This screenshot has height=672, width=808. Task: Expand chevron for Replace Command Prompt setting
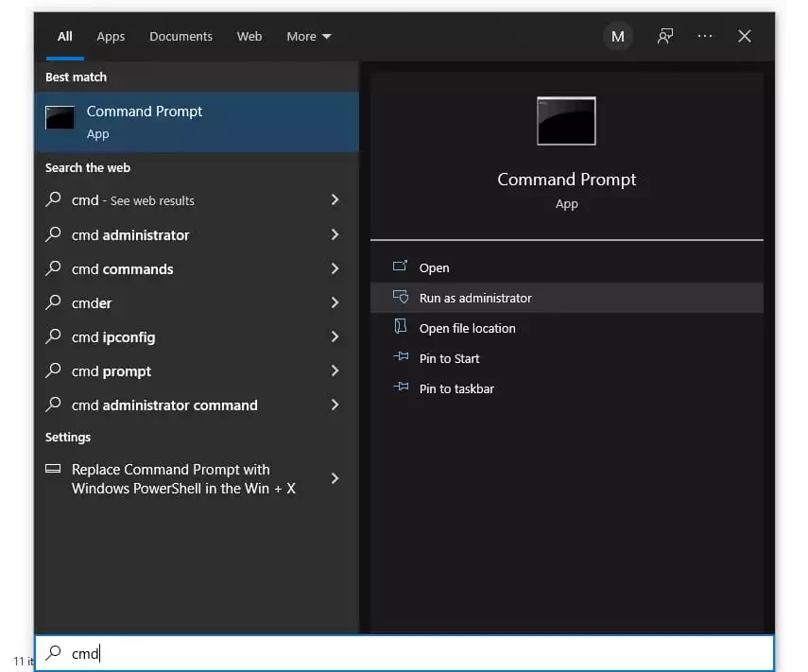pos(335,479)
